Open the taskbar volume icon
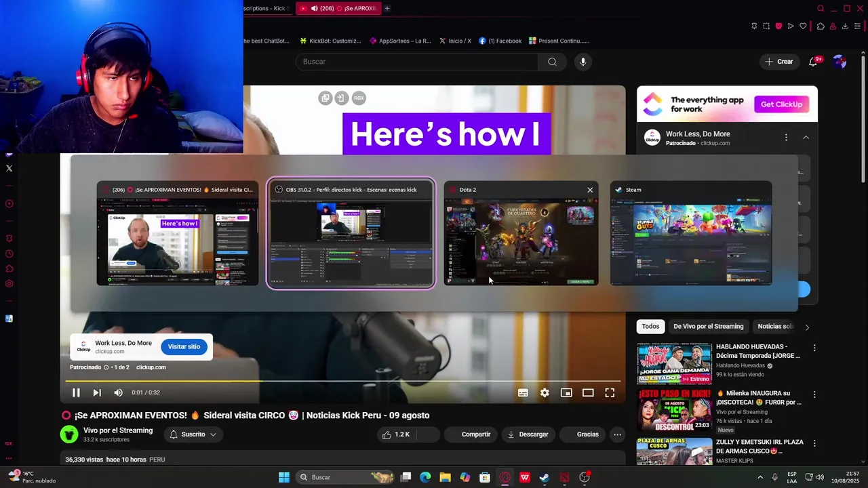This screenshot has height=488, width=868. [819, 477]
